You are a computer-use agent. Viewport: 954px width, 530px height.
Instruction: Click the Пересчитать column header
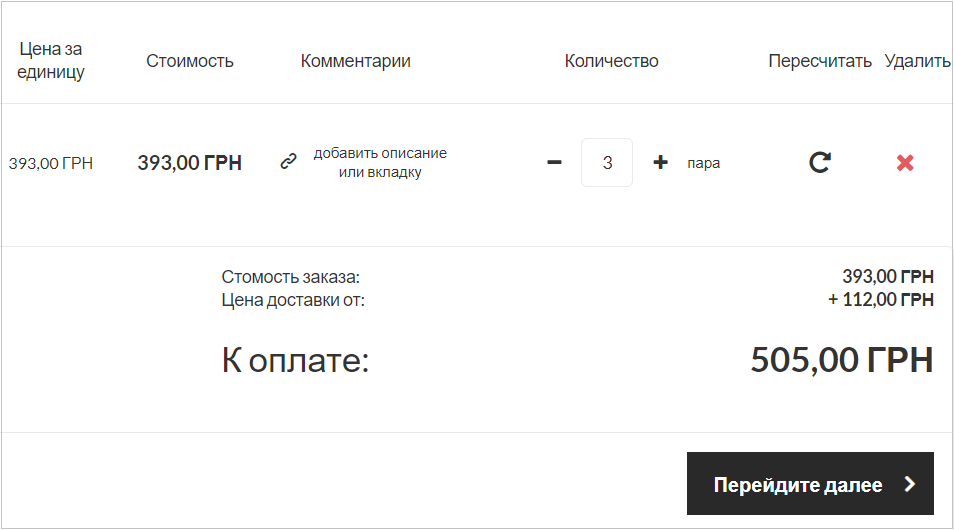click(820, 61)
